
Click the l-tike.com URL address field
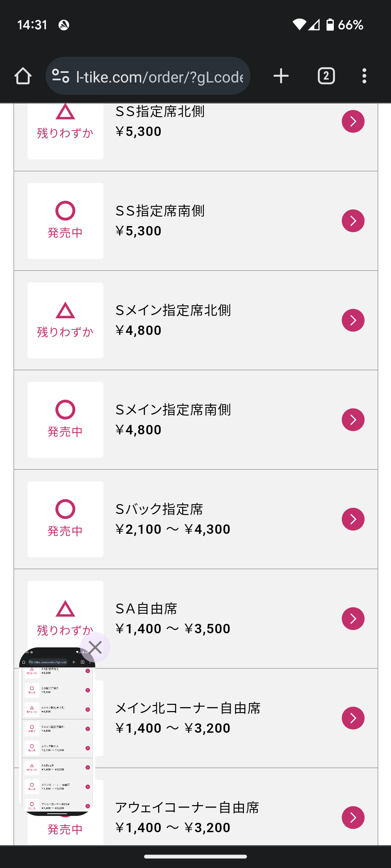159,77
